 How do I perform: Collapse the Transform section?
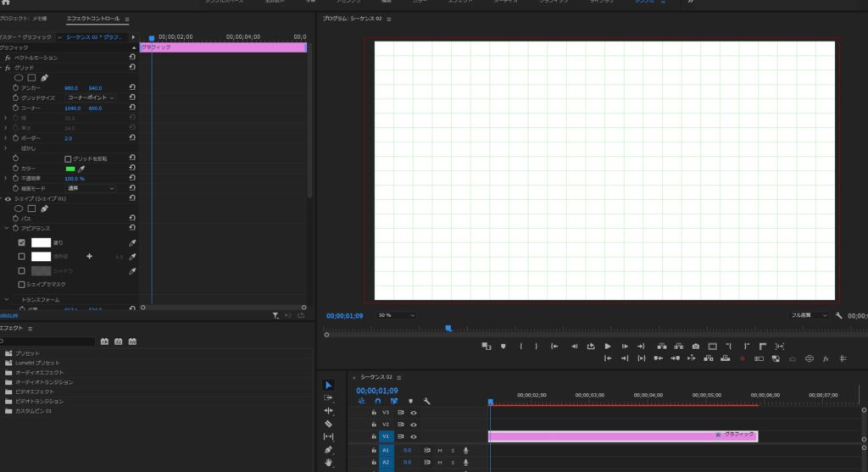7,300
